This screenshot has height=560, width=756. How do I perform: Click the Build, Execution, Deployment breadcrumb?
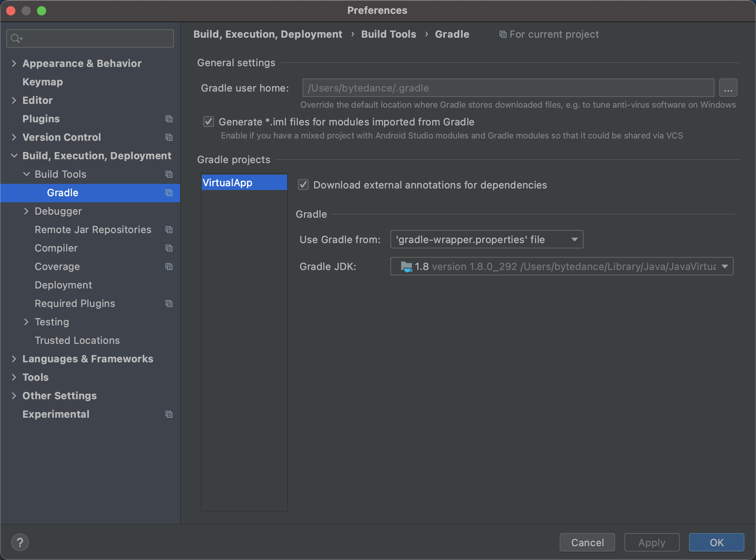click(x=268, y=34)
